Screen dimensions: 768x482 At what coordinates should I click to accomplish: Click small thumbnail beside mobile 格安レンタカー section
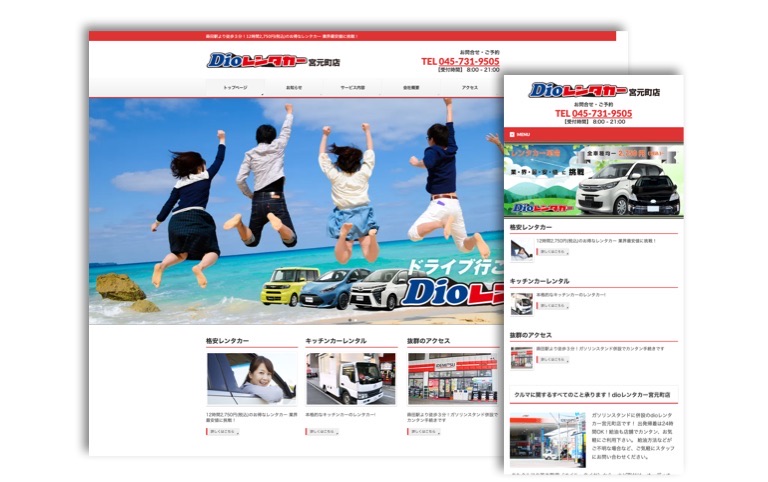pyautogui.click(x=521, y=250)
